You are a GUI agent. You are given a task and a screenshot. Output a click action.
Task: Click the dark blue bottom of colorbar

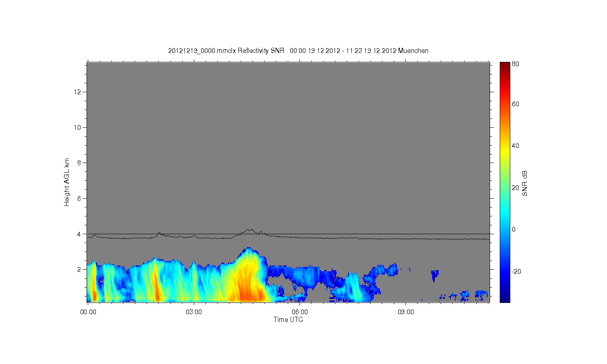pyautogui.click(x=505, y=298)
